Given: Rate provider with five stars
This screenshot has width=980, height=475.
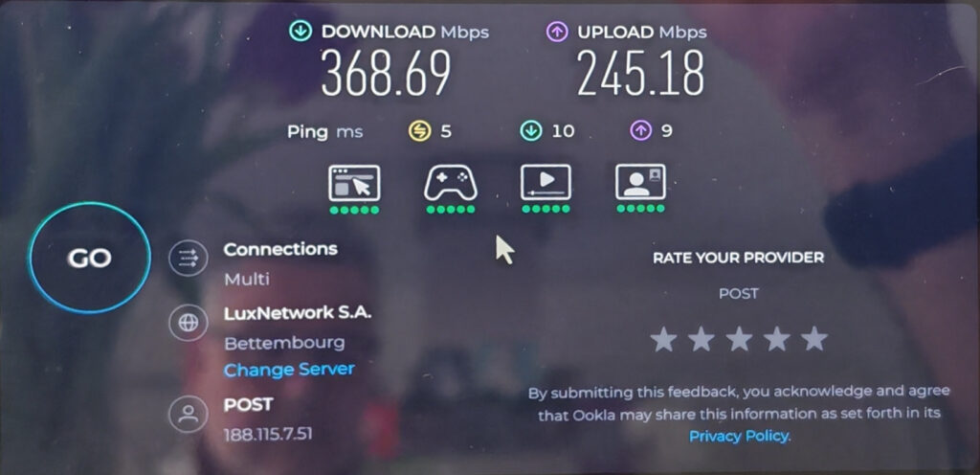Looking at the screenshot, I should pyautogui.click(x=814, y=339).
